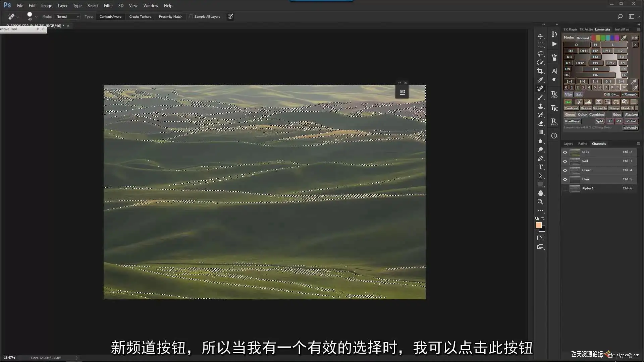This screenshot has width=644, height=362.
Task: Select the Hand tool
Action: click(540, 193)
